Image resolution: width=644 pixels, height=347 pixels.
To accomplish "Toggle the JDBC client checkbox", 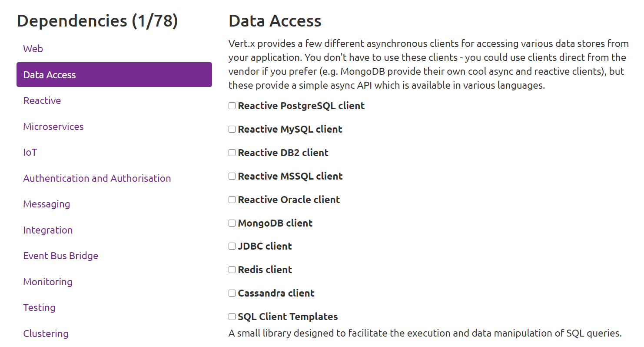I will coord(232,246).
